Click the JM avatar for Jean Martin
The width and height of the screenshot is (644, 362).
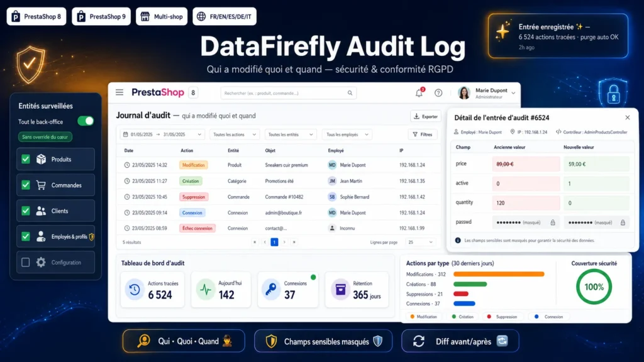[x=332, y=181]
